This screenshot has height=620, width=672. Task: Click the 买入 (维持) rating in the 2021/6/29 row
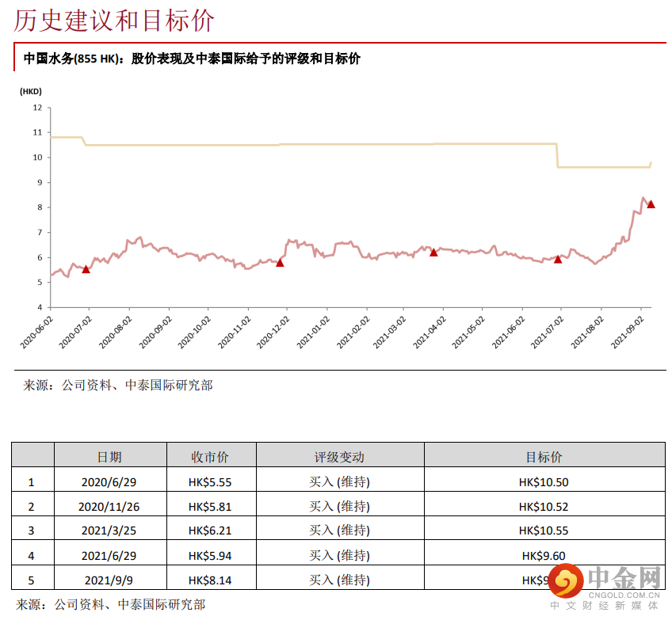tap(339, 556)
